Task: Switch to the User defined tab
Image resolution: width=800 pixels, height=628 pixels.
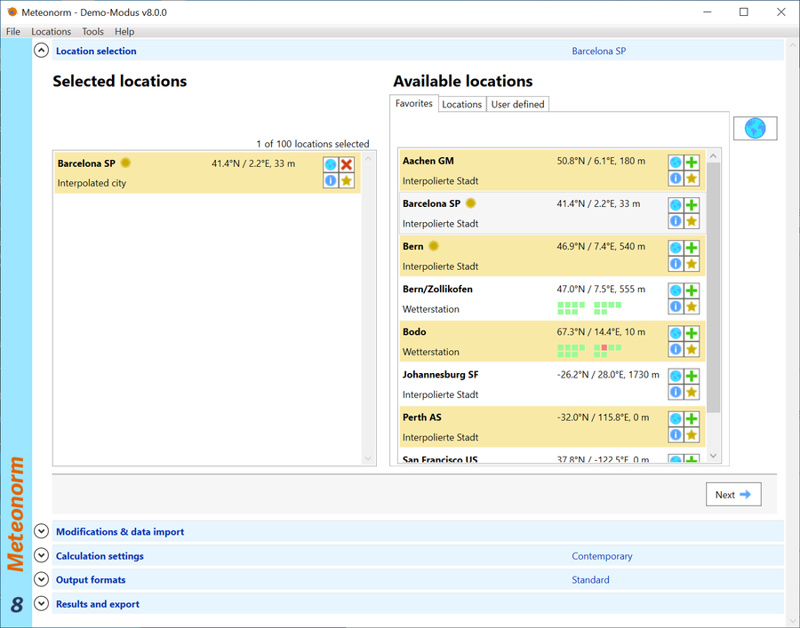Action: pos(517,104)
